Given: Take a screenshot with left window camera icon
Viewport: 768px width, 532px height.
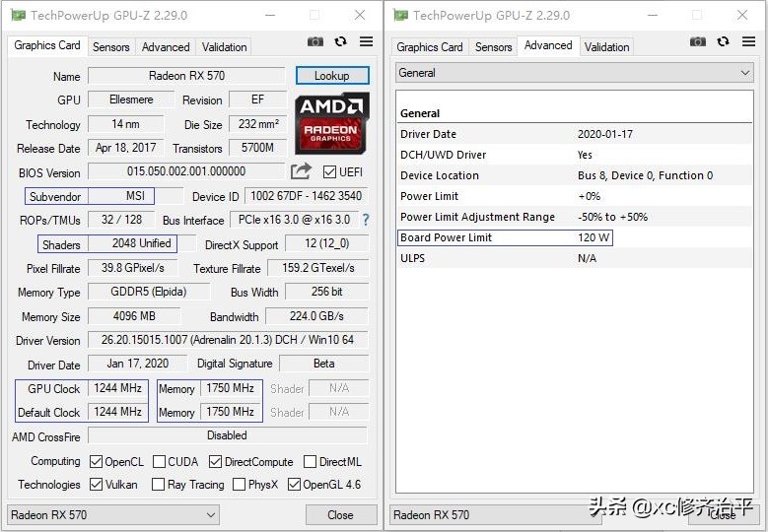Looking at the screenshot, I should [x=315, y=41].
